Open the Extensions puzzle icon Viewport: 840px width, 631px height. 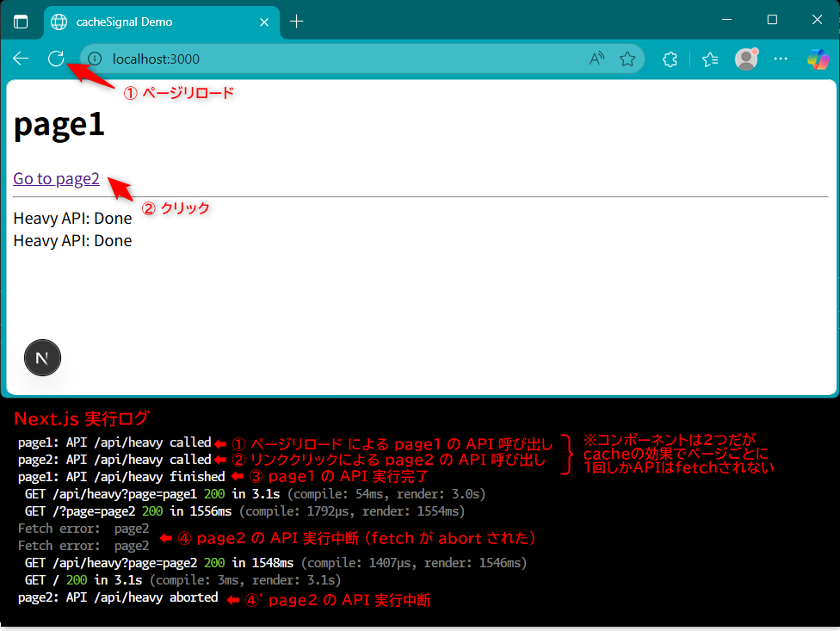coord(670,59)
